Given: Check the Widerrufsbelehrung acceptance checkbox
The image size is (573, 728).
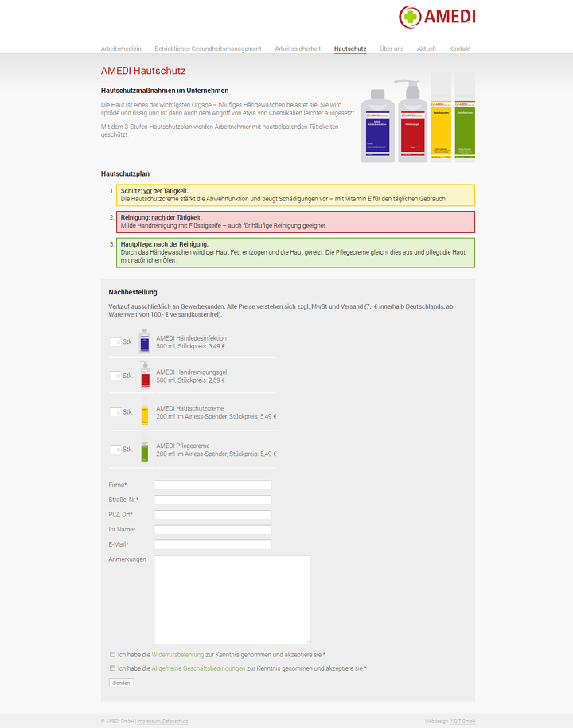Looking at the screenshot, I should click(112, 654).
